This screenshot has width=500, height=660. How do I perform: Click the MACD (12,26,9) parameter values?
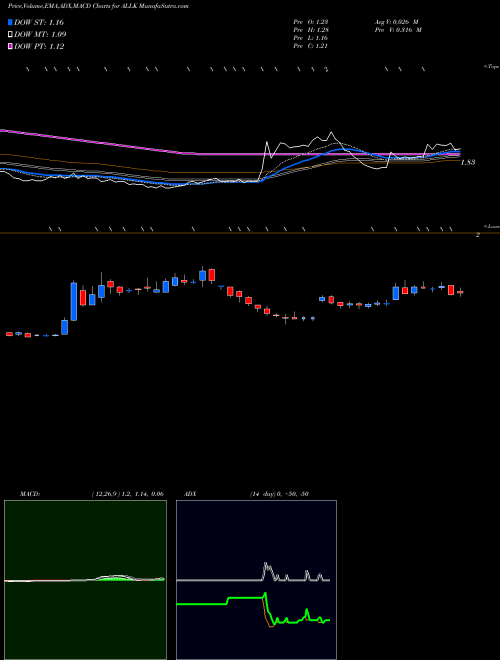point(128,494)
